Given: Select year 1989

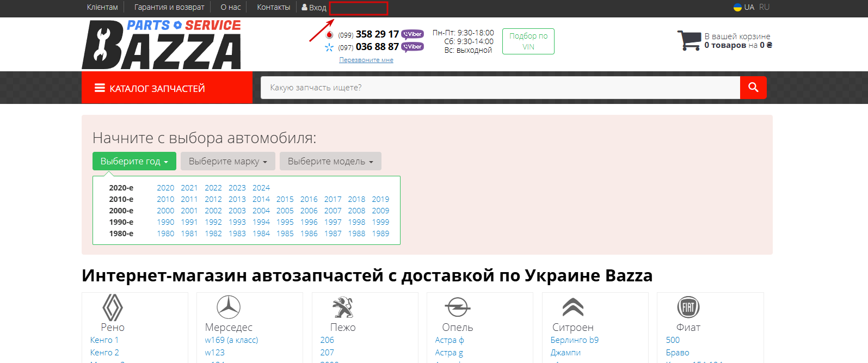Looking at the screenshot, I should [x=381, y=233].
